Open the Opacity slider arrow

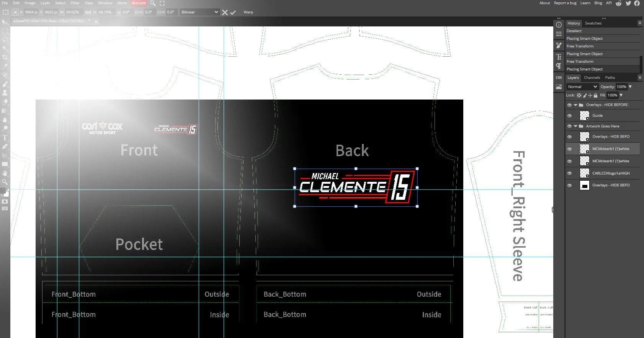click(630, 87)
